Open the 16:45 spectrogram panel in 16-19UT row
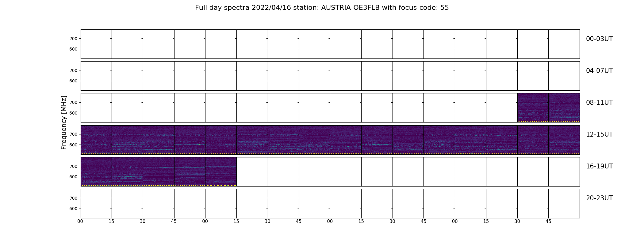644x245 pixels. pos(190,171)
